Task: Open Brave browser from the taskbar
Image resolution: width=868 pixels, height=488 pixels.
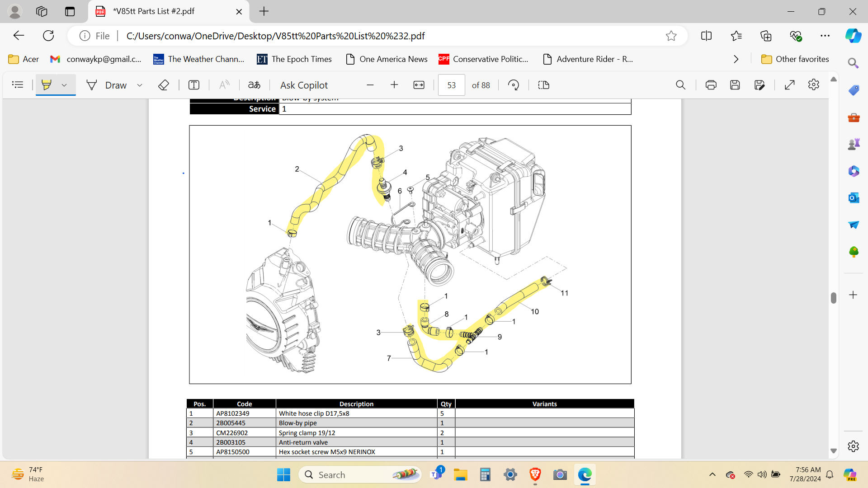Action: (x=535, y=475)
